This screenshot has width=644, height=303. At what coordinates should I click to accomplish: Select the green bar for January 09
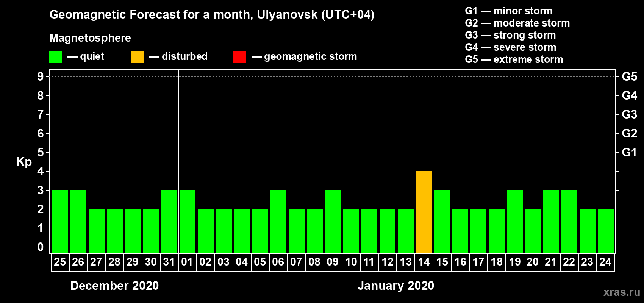333,222
